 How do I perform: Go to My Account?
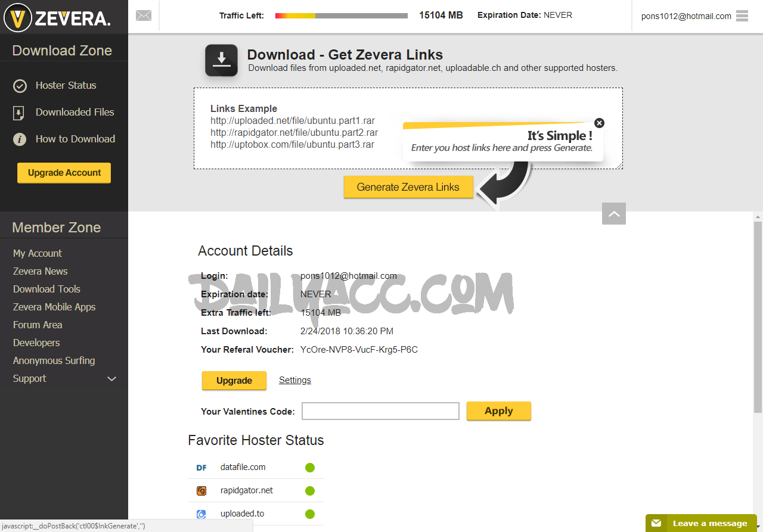(38, 253)
